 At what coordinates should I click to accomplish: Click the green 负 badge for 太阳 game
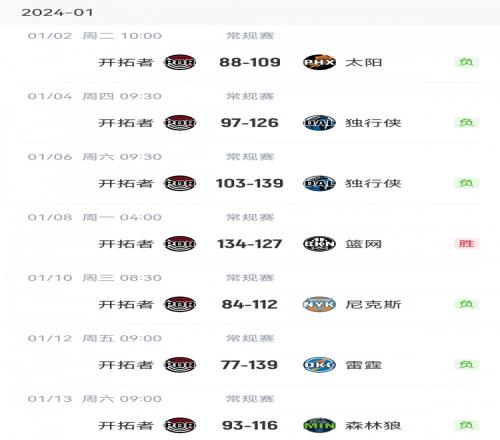[x=467, y=62]
